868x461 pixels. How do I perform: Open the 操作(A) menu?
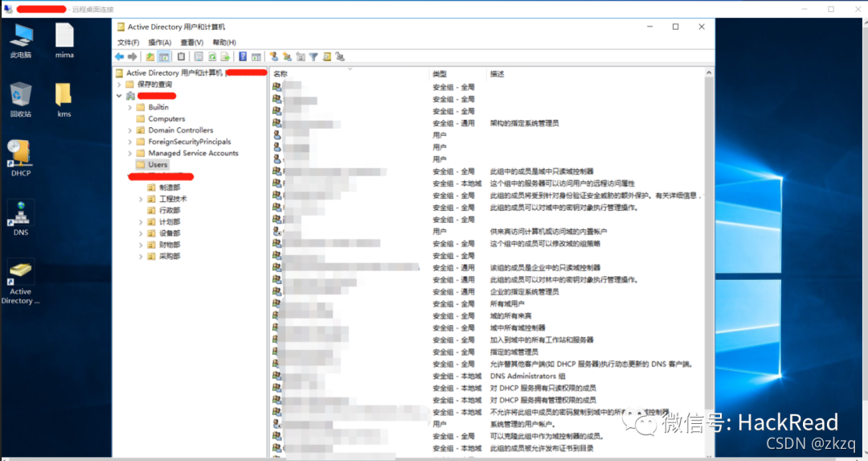[x=159, y=42]
